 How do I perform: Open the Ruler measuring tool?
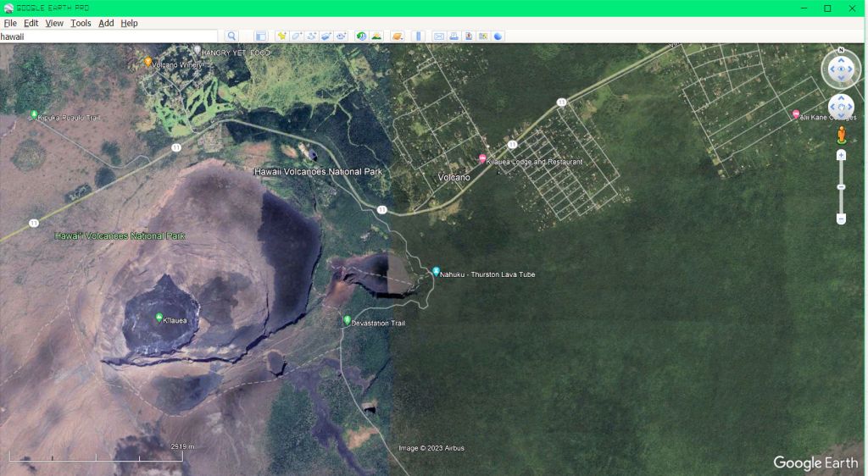[418, 36]
